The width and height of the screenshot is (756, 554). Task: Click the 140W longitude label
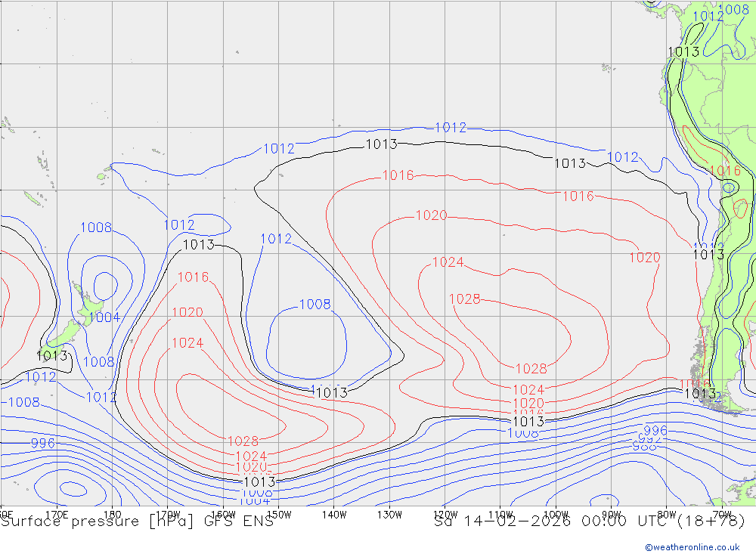pos(333,515)
